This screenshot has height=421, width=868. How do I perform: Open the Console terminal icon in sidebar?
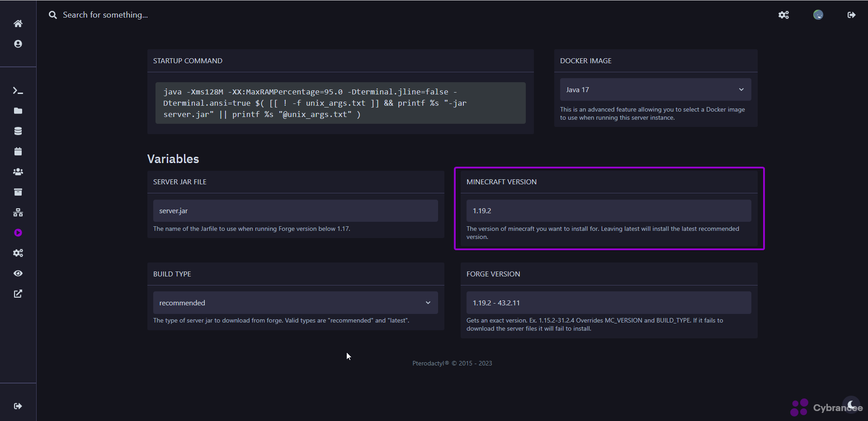coord(18,91)
